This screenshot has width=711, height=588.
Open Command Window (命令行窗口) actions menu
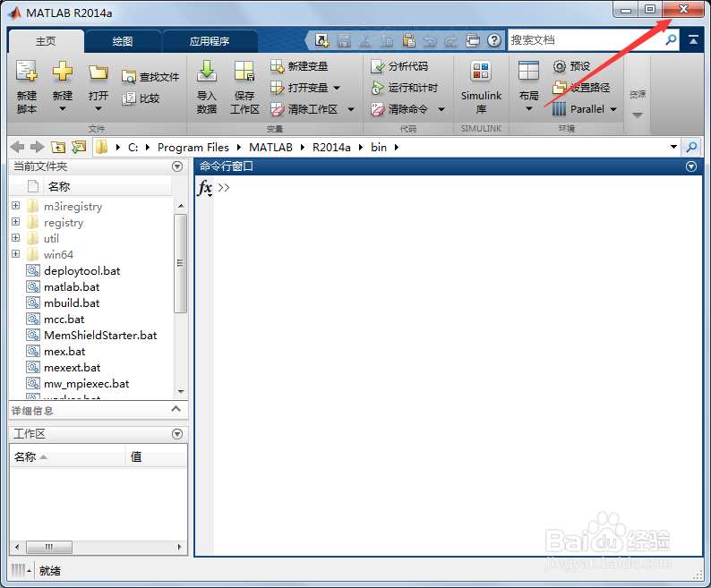click(691, 166)
